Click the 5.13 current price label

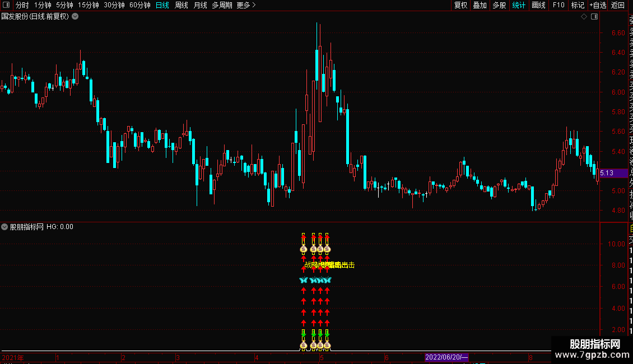[x=613, y=173]
